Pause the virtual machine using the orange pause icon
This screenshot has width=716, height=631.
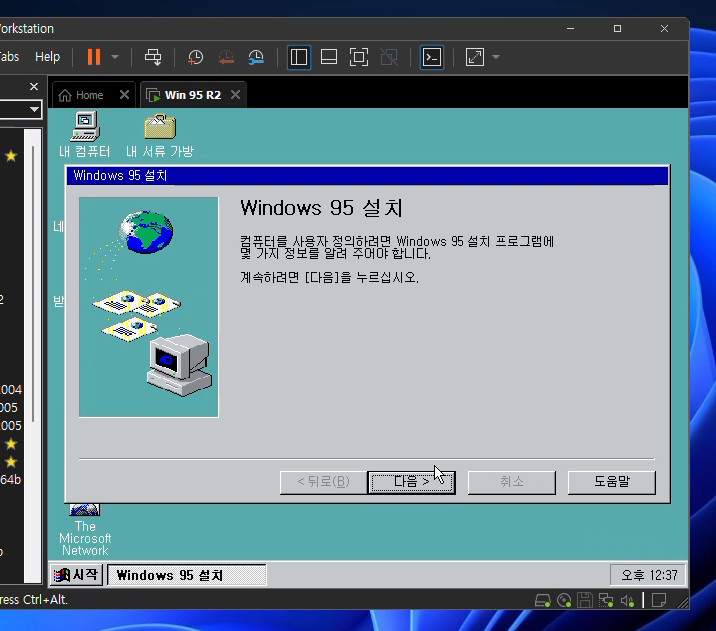94,57
